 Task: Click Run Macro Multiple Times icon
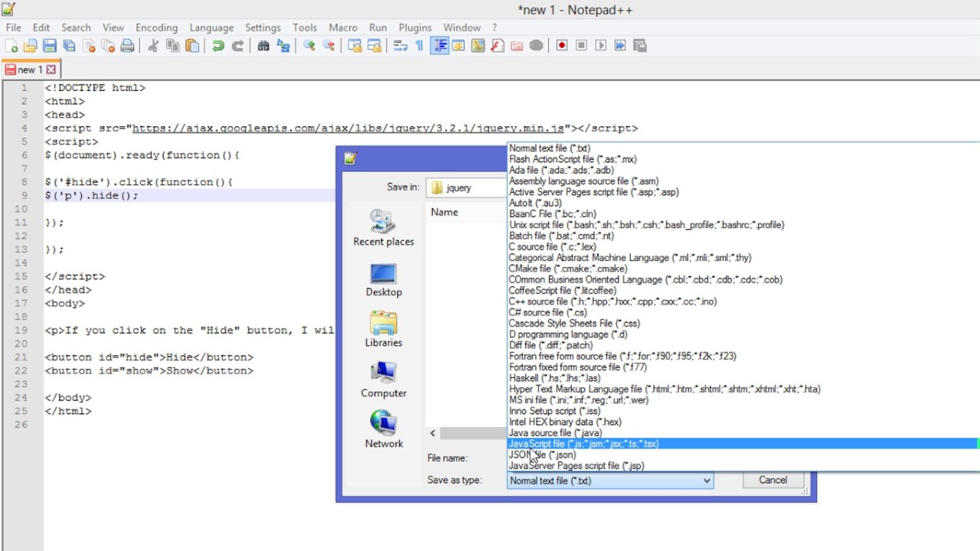click(620, 46)
